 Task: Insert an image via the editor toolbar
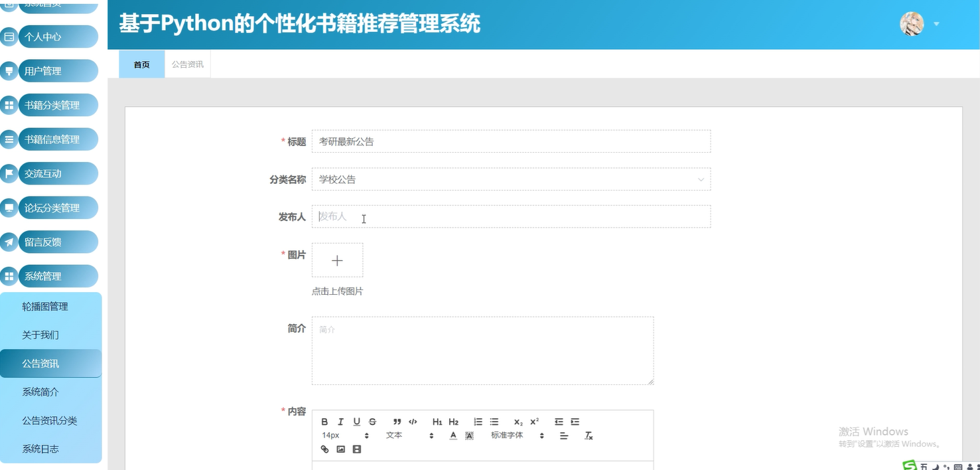tap(340, 449)
